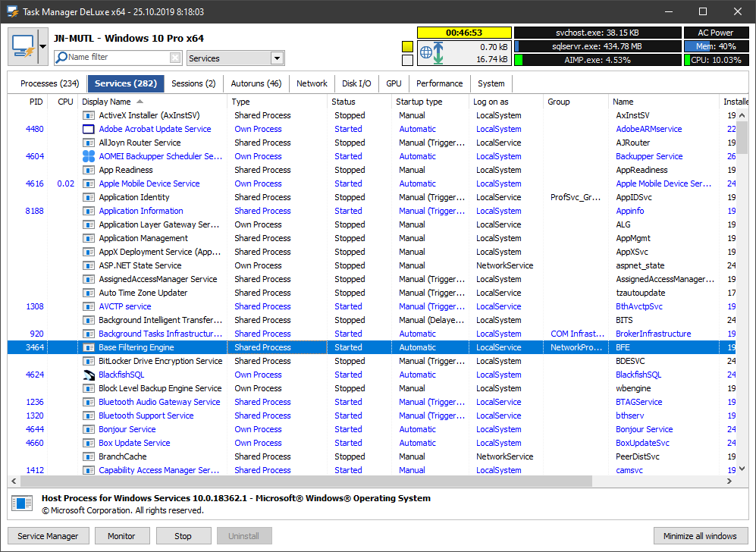Click the computer with lightning bolt icon button

pyautogui.click(x=24, y=47)
